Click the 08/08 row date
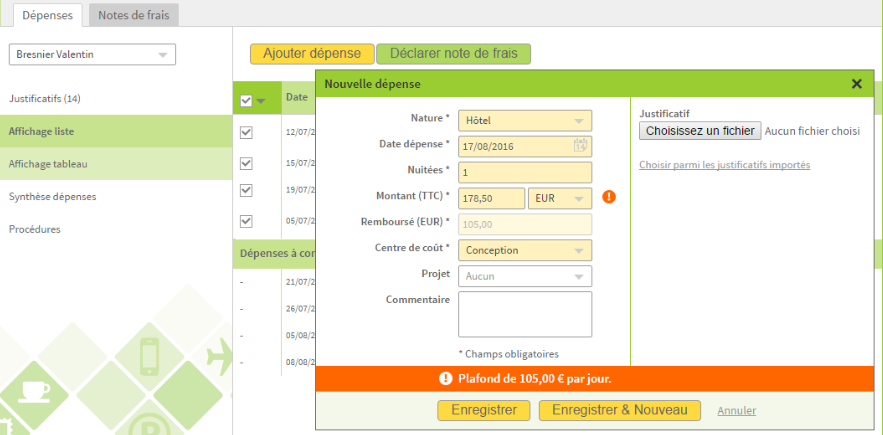This screenshot has height=435, width=883. (300, 362)
